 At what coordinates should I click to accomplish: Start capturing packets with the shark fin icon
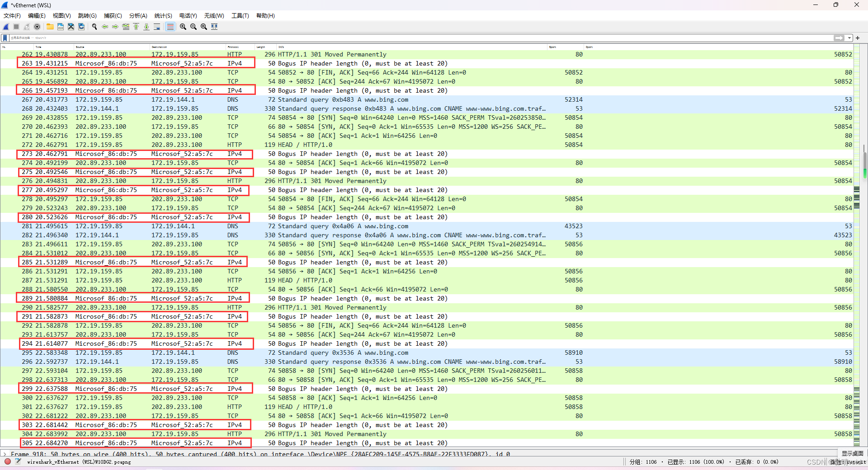(x=6, y=27)
